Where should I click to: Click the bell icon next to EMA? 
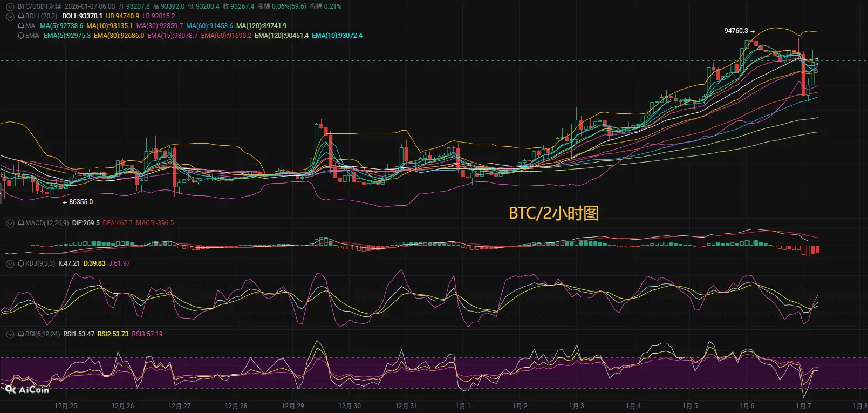coord(21,36)
